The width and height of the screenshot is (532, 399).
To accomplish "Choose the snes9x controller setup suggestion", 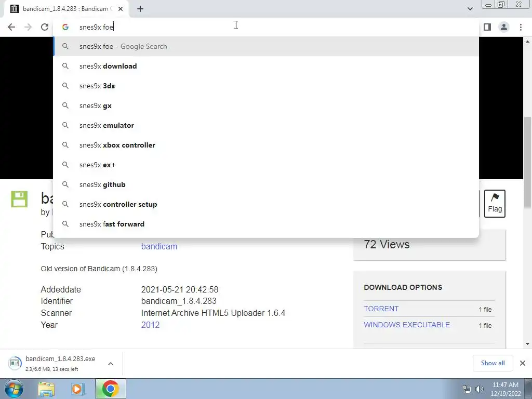I will pos(266,204).
